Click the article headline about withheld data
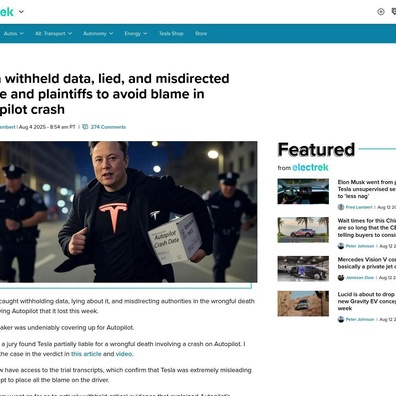 pos(115,94)
